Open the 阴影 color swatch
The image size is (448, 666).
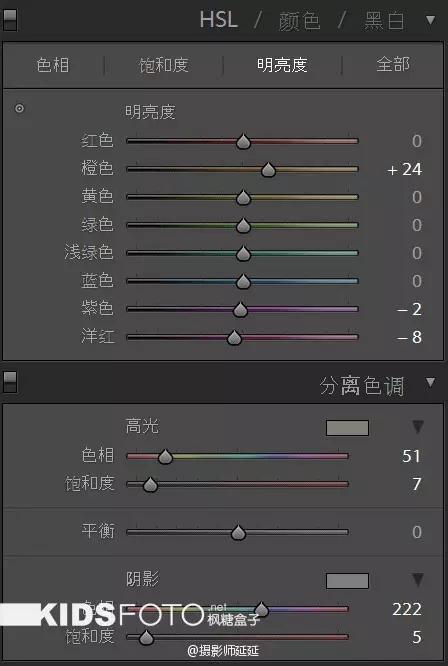(x=347, y=581)
